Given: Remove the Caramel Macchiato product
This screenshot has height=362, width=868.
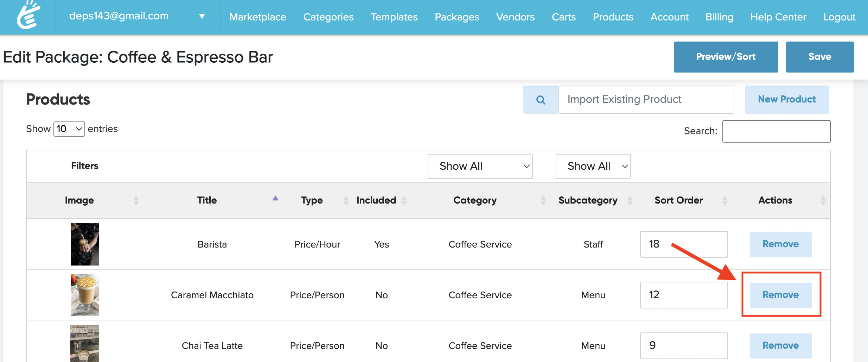Looking at the screenshot, I should [780, 295].
